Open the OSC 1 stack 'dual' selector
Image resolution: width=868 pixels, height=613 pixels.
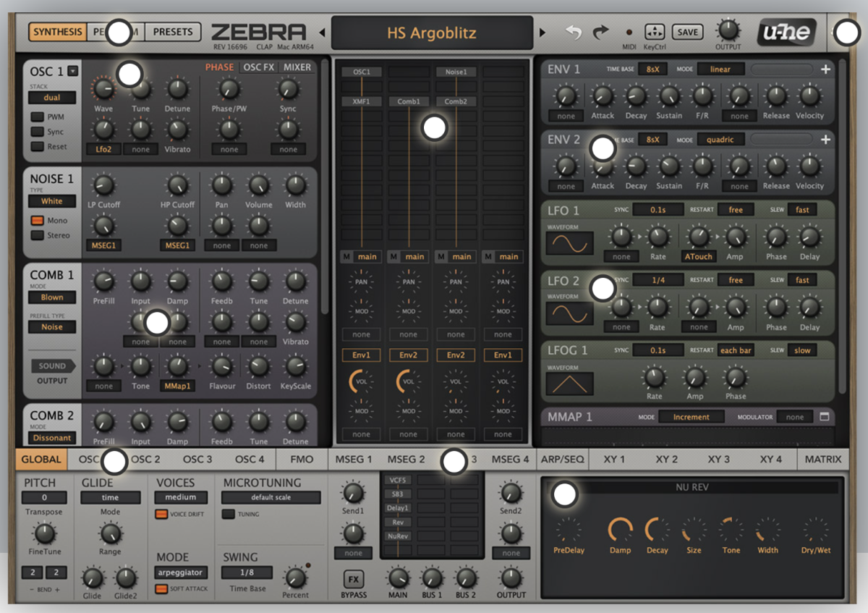point(52,98)
